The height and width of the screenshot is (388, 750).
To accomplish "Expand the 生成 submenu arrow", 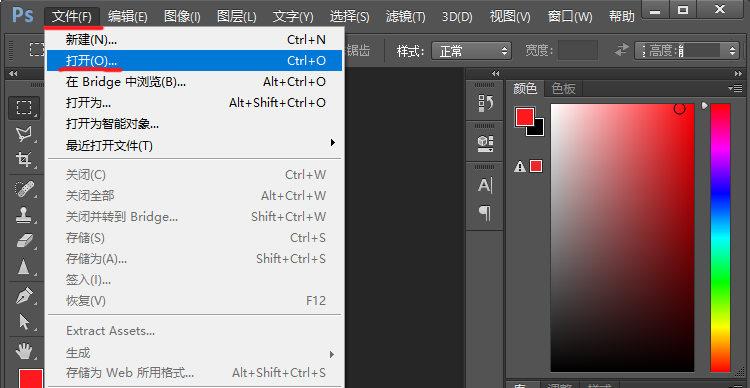I will [x=332, y=355].
